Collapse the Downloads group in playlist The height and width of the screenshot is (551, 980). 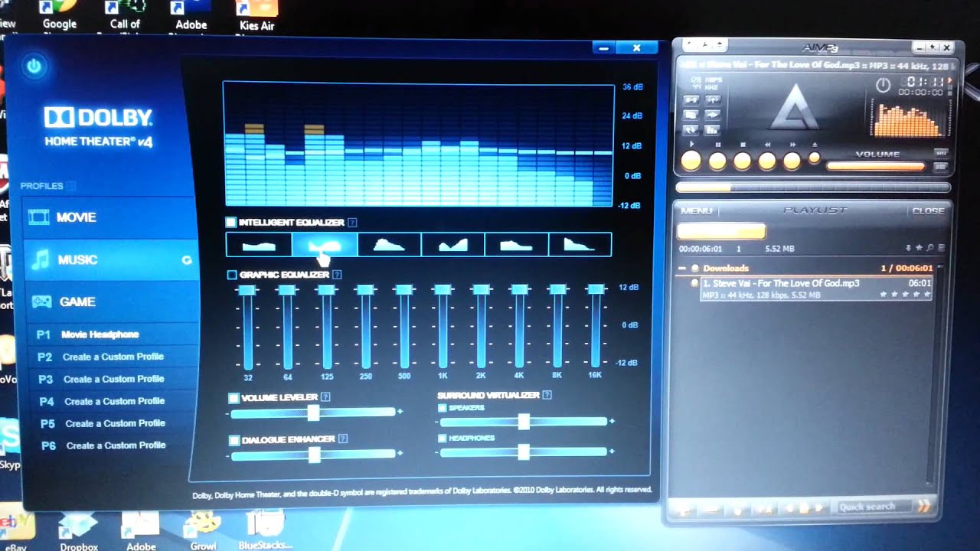pos(682,269)
